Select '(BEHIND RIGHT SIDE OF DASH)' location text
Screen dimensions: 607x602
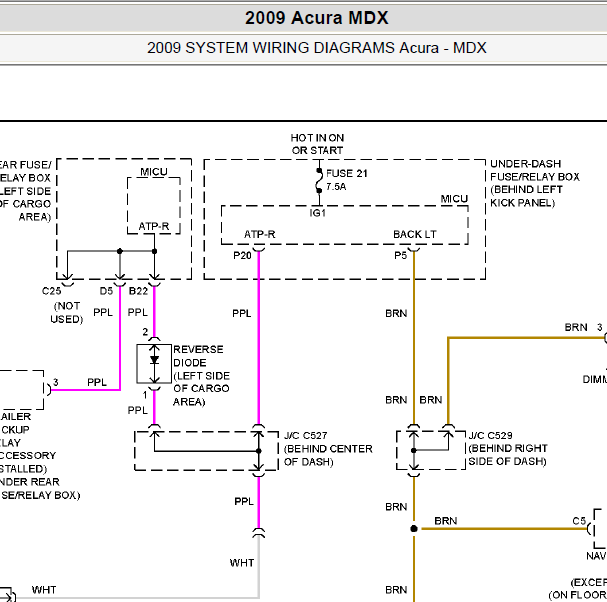[x=508, y=455]
